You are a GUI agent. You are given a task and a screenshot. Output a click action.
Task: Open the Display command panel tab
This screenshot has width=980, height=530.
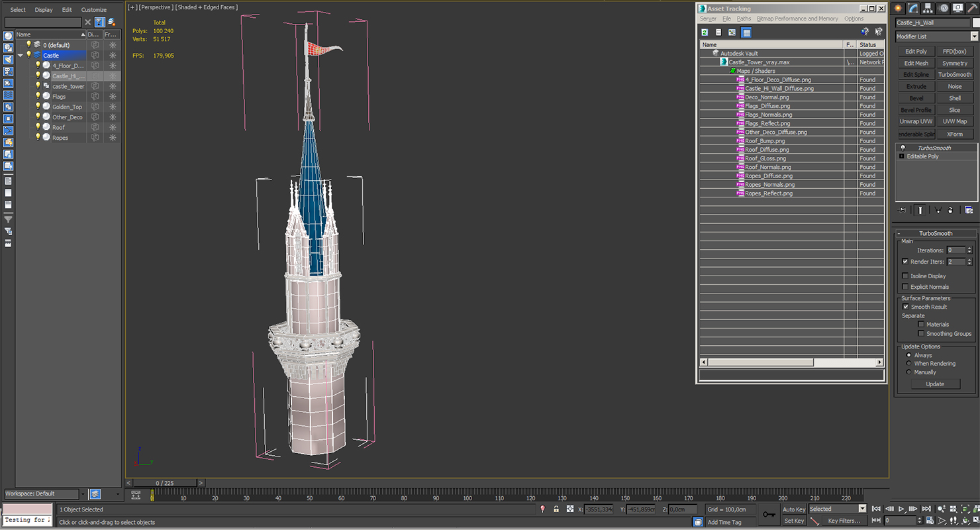pyautogui.click(x=959, y=8)
